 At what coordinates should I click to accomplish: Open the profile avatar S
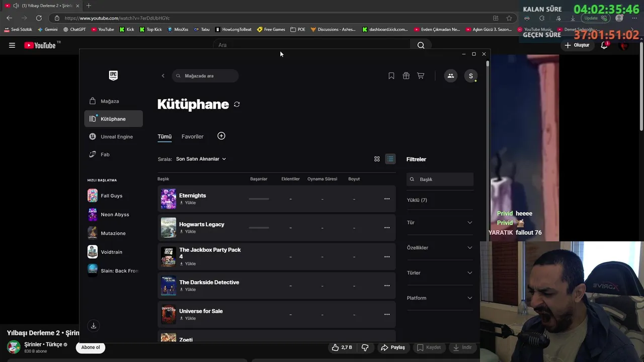[x=471, y=76]
